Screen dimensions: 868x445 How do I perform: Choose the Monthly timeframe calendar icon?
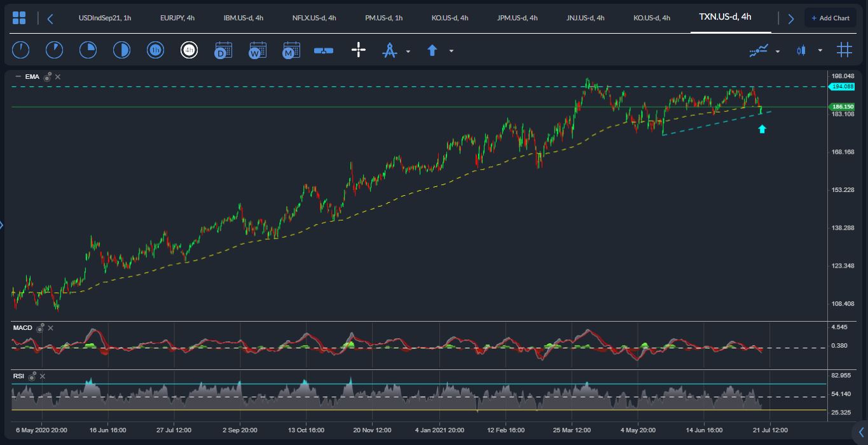(291, 50)
